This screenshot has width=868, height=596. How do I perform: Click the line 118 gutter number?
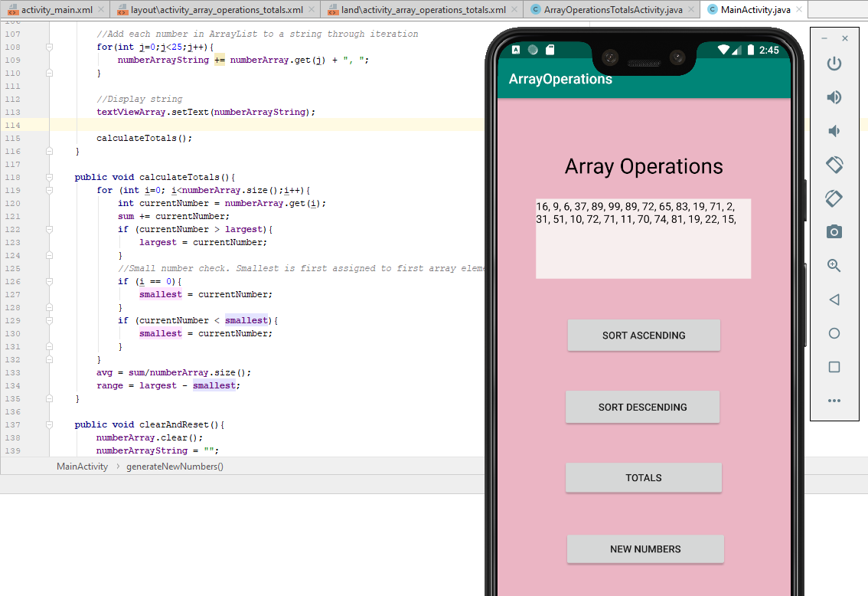click(x=13, y=177)
